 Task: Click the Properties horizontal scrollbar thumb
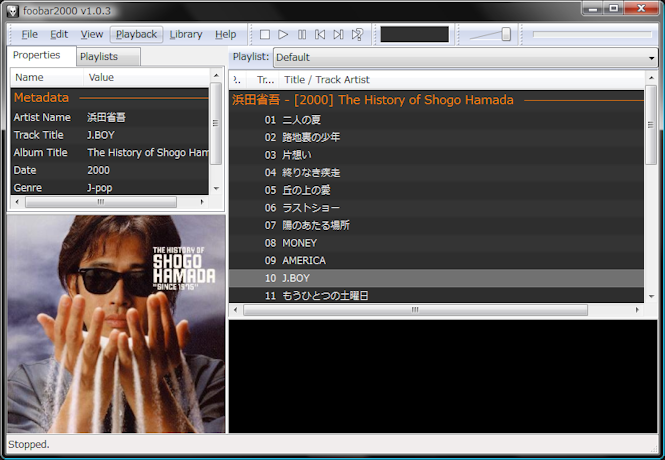pos(101,202)
